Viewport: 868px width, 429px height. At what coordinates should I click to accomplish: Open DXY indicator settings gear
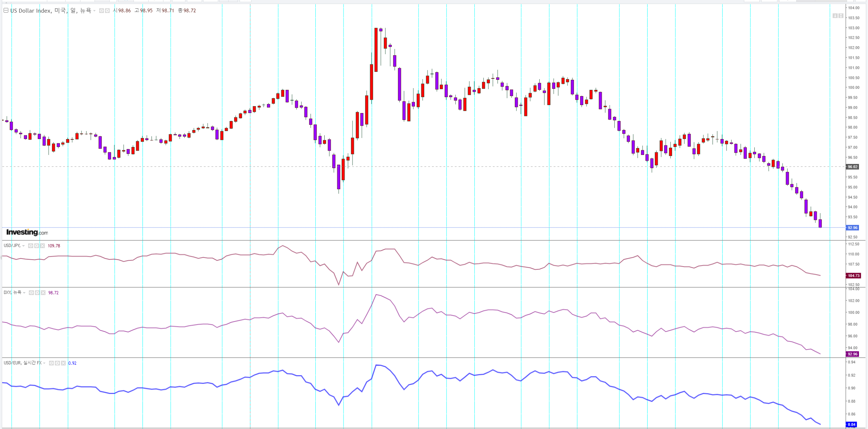[x=37, y=293]
